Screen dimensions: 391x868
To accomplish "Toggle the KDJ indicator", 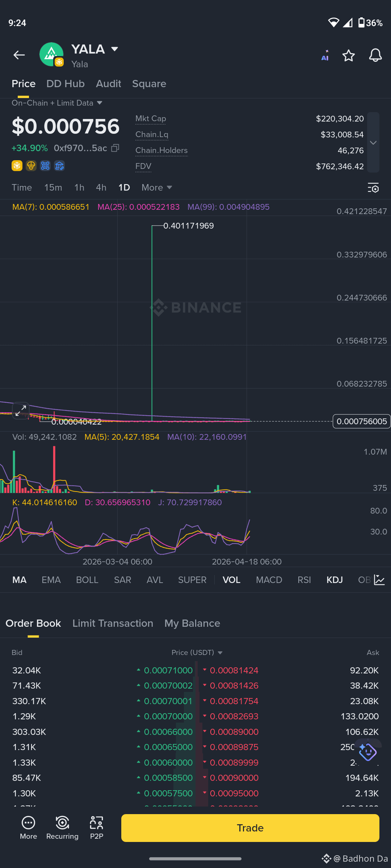I will point(335,580).
